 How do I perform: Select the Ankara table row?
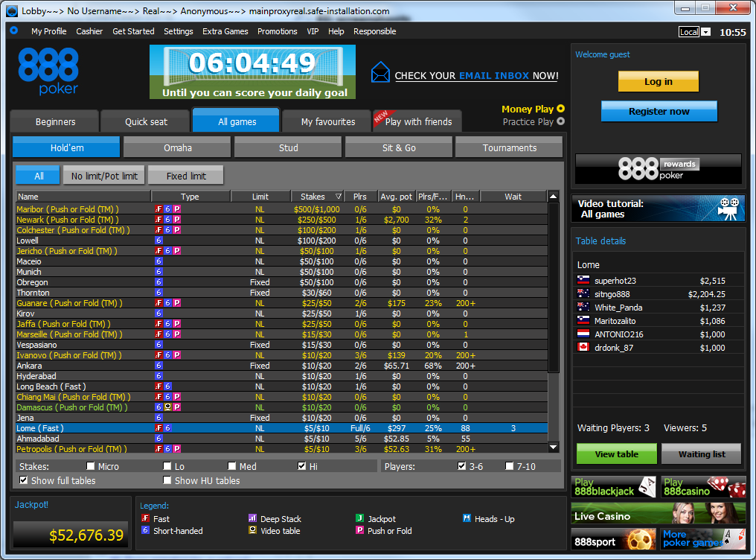pyautogui.click(x=281, y=366)
